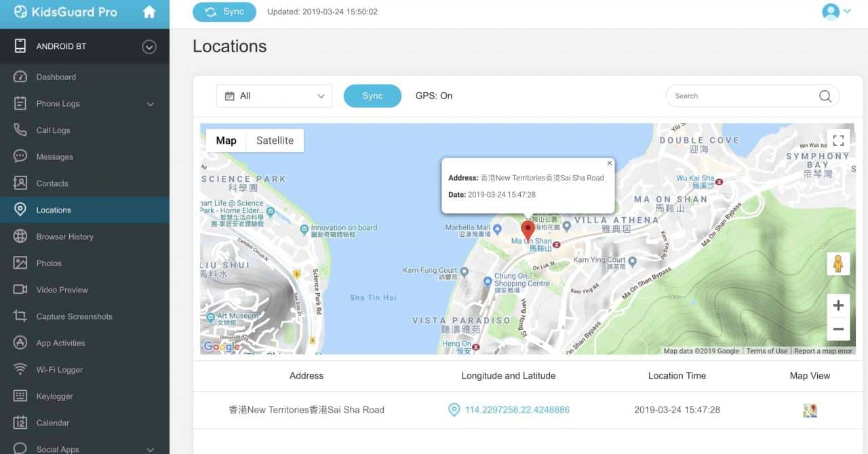View the Contacts list
The height and width of the screenshot is (454, 868).
(x=52, y=183)
